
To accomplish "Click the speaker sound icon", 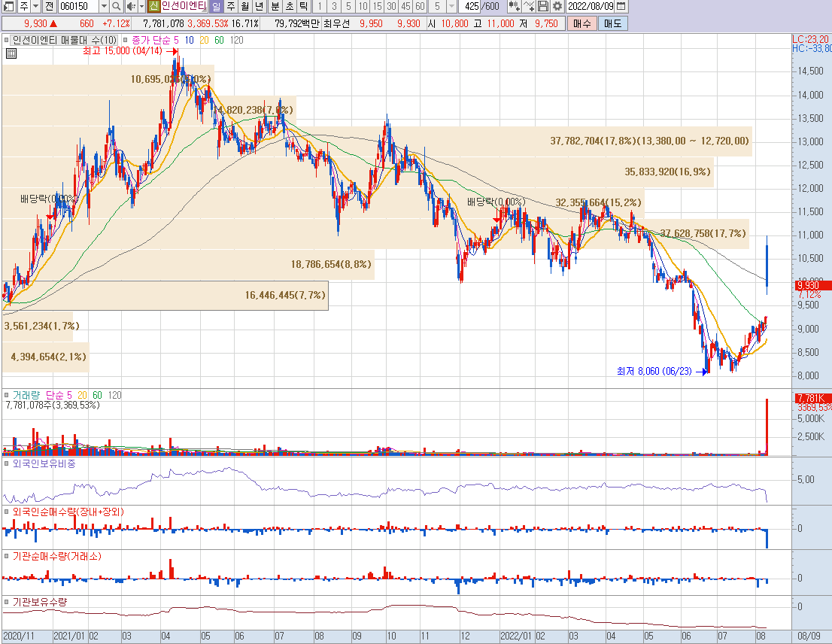I will click(131, 6).
